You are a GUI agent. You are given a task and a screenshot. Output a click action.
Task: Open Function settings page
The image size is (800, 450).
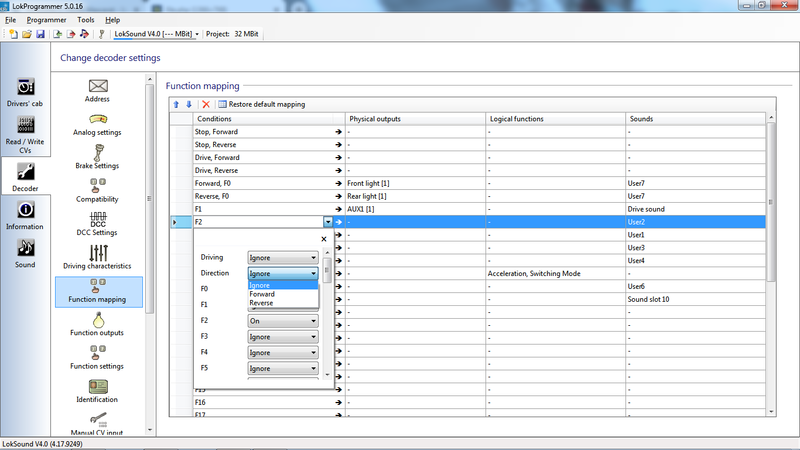[97, 358]
